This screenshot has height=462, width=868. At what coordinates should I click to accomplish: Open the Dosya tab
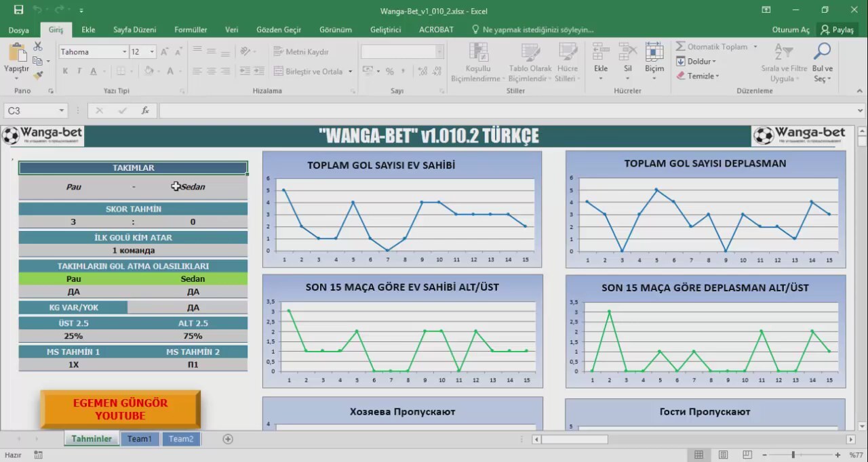tap(19, 30)
